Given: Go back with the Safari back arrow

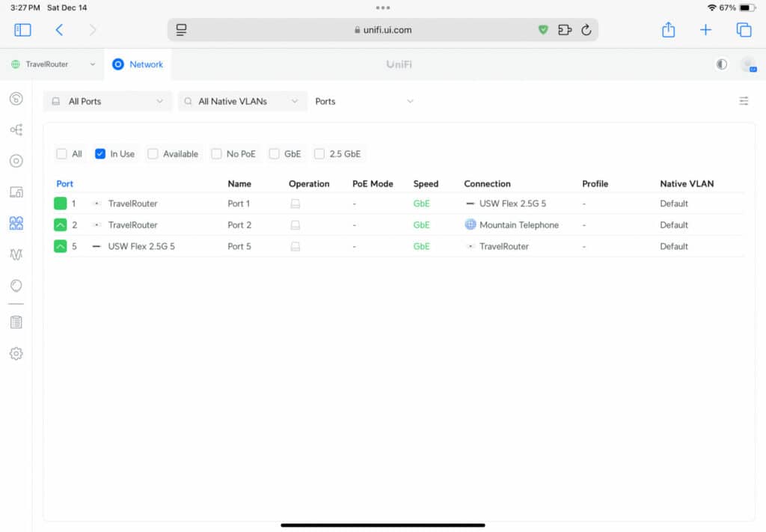Looking at the screenshot, I should pyautogui.click(x=59, y=30).
